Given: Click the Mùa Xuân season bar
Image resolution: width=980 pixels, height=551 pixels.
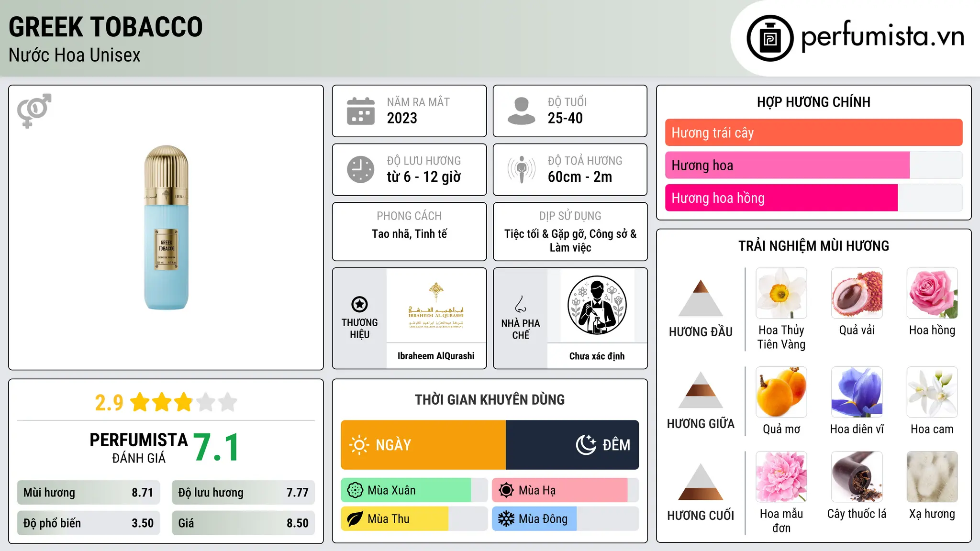Looking at the screenshot, I should coord(414,490).
